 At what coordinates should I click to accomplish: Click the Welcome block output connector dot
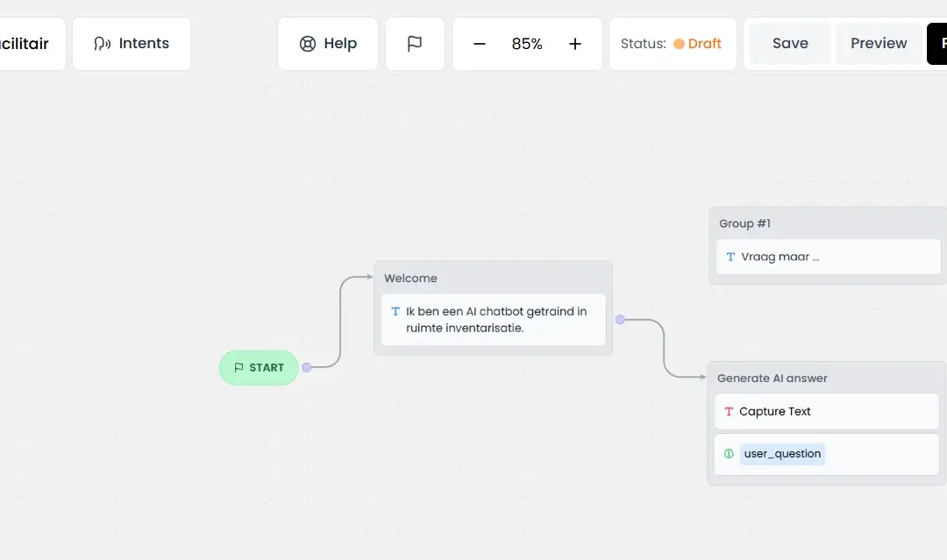pos(620,319)
